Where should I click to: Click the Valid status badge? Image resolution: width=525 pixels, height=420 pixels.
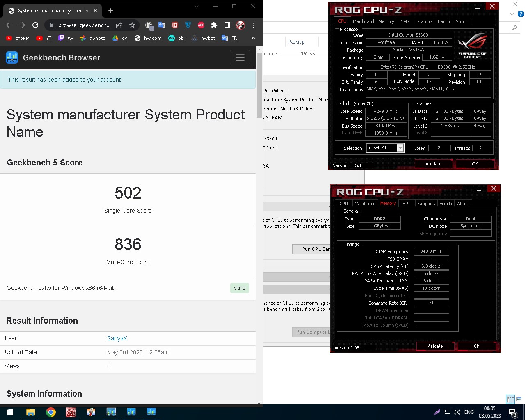click(x=240, y=288)
